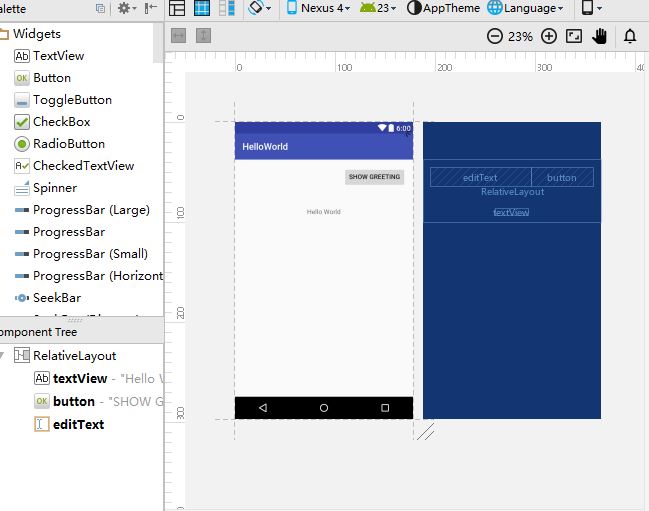Screen dimensions: 649x511
Task: Switch to Design view mode icon
Action: [x=177, y=8]
